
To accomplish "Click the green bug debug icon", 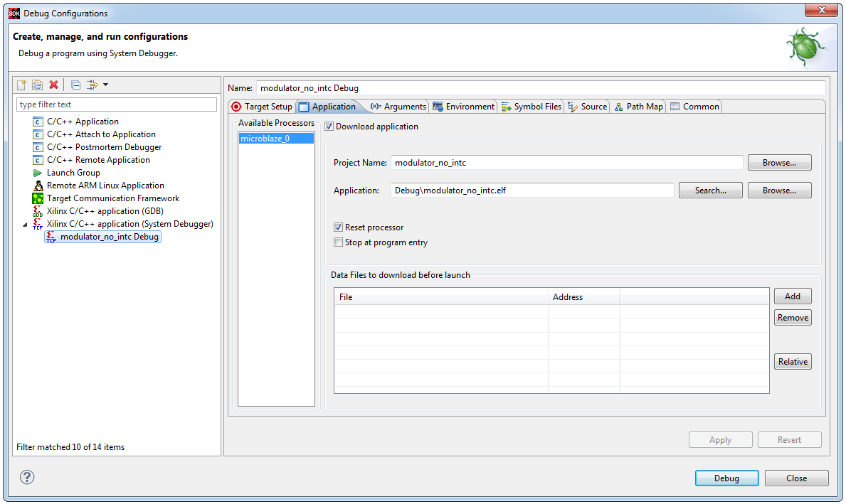I will (805, 47).
